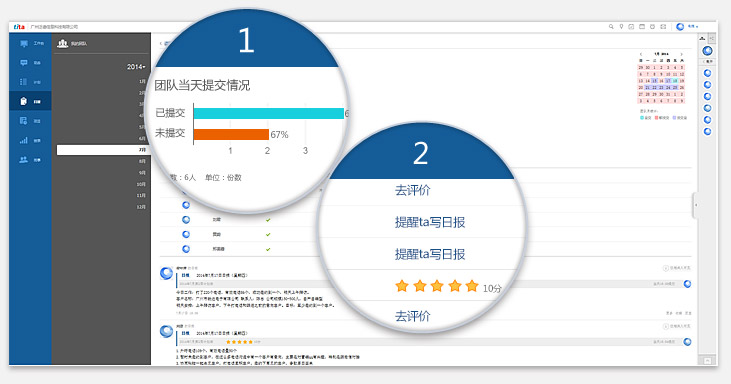The image size is (731, 384).
Task: Click the alarm clock icon in the top bar
Action: 653,27
